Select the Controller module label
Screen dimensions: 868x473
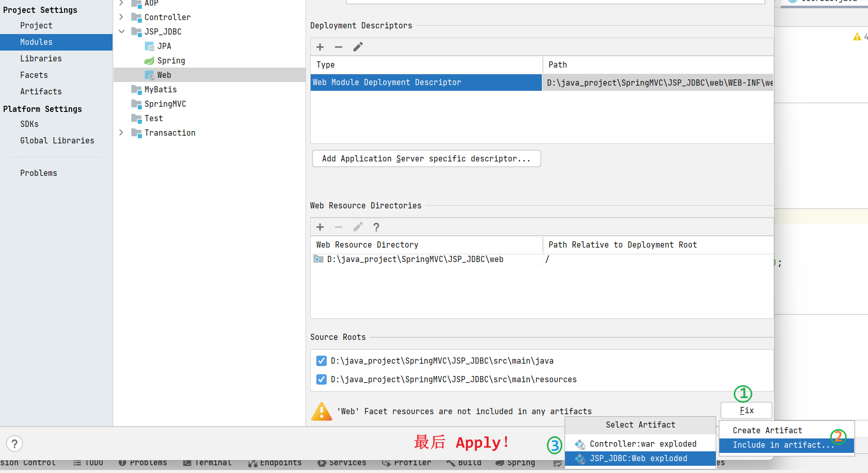[x=168, y=18]
